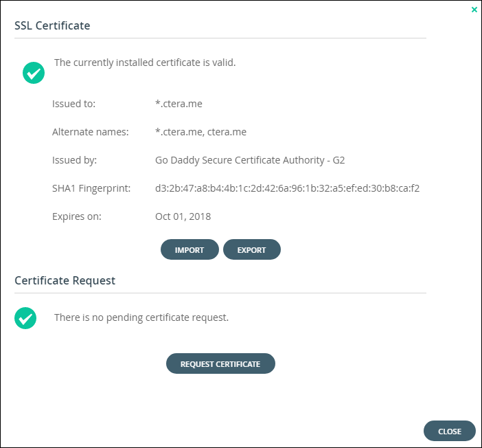Click the Oct 01, 2018 expiry date
The width and height of the screenshot is (482, 448).
click(x=183, y=216)
